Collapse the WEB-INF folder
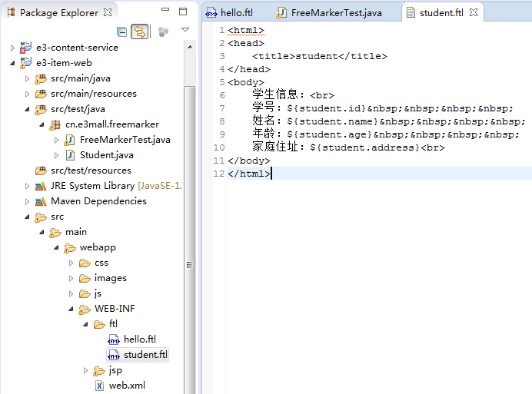Image resolution: width=532 pixels, height=394 pixels. [x=71, y=309]
